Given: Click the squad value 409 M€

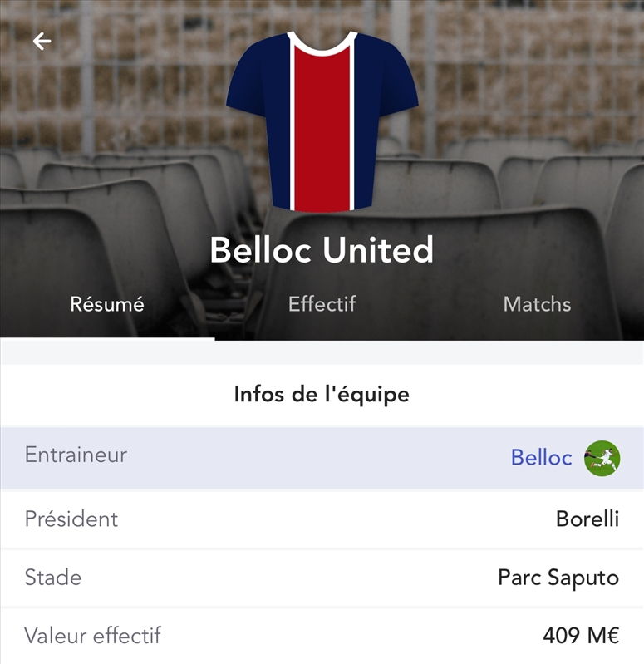Looking at the screenshot, I should point(581,637).
